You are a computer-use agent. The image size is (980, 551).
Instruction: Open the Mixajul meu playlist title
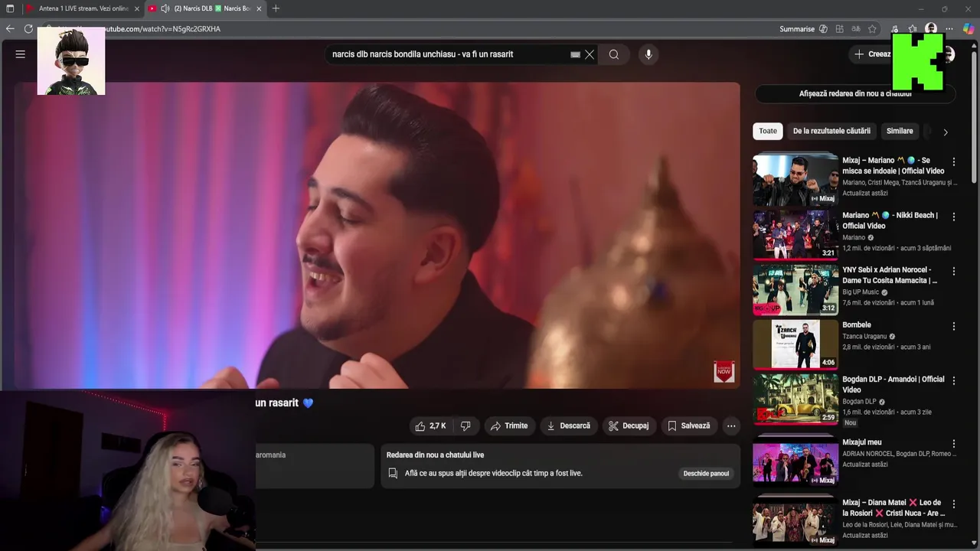(x=862, y=442)
